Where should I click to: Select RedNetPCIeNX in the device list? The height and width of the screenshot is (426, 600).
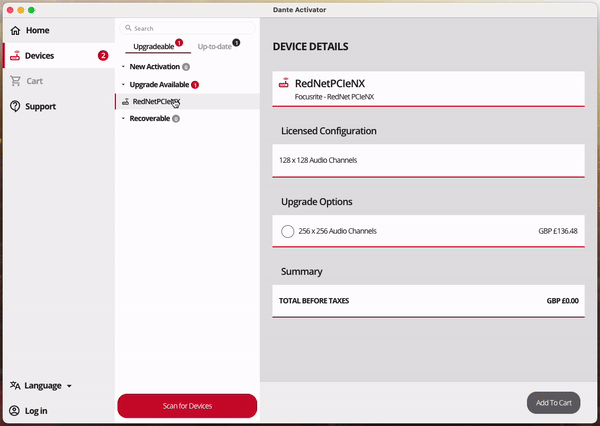coord(156,102)
